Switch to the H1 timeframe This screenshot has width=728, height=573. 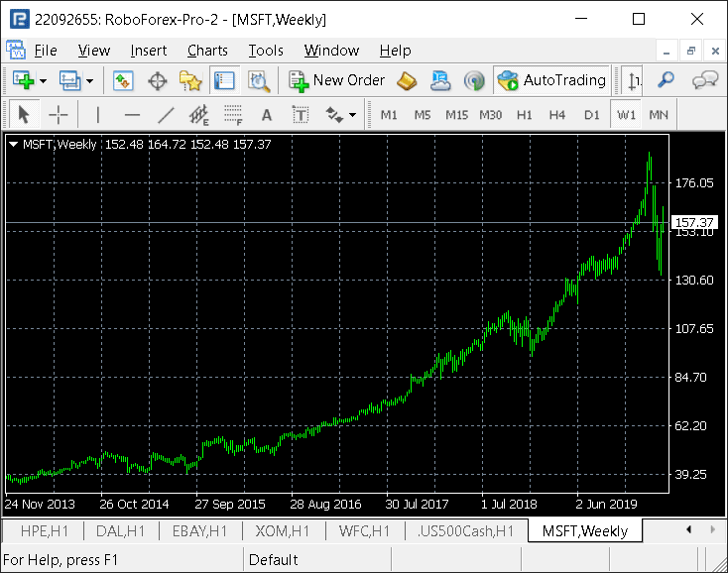(x=525, y=115)
